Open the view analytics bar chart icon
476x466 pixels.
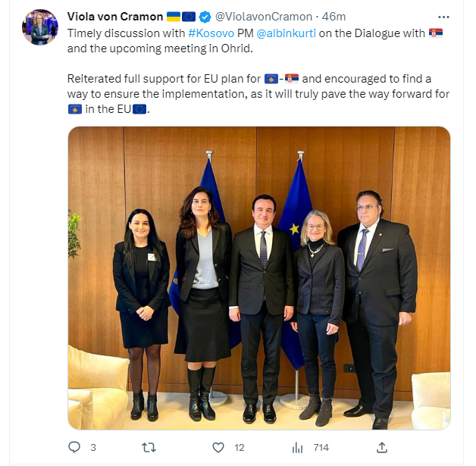tap(297, 447)
